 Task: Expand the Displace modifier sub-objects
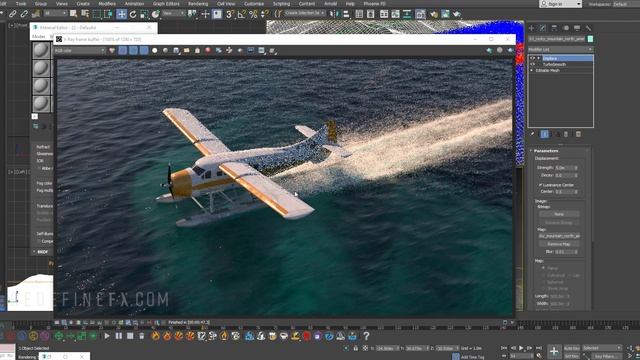[539, 58]
